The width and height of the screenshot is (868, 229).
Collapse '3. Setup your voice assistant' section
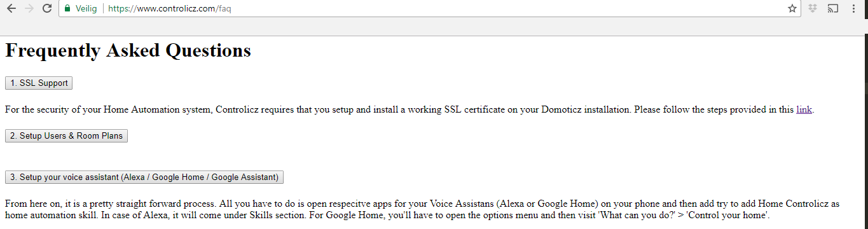tap(144, 177)
